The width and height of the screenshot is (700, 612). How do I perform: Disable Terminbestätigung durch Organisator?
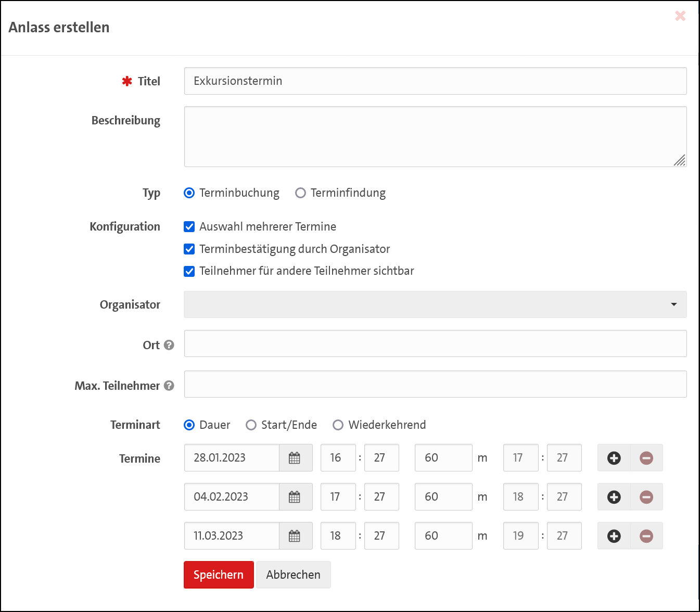[x=189, y=249]
